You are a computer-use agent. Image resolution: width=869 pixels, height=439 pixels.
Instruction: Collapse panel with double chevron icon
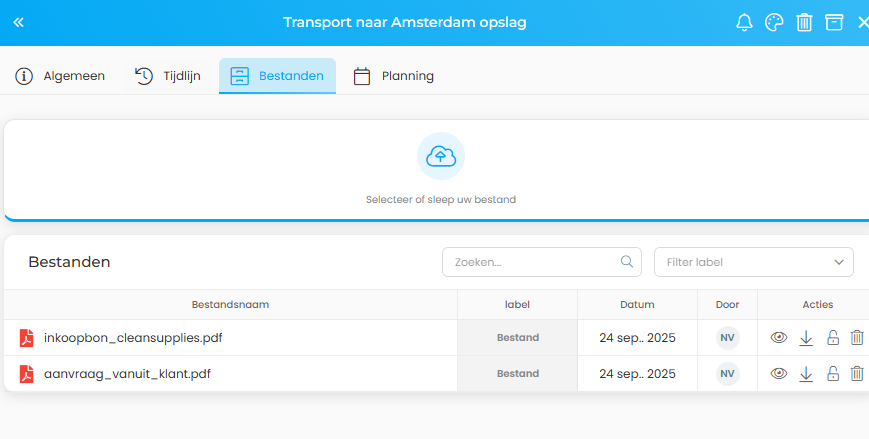click(18, 22)
